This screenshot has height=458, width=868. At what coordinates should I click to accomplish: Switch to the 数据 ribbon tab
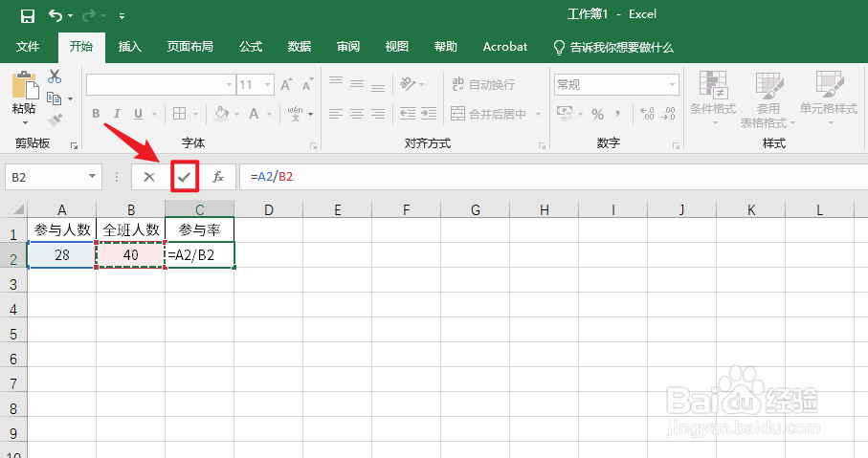299,47
